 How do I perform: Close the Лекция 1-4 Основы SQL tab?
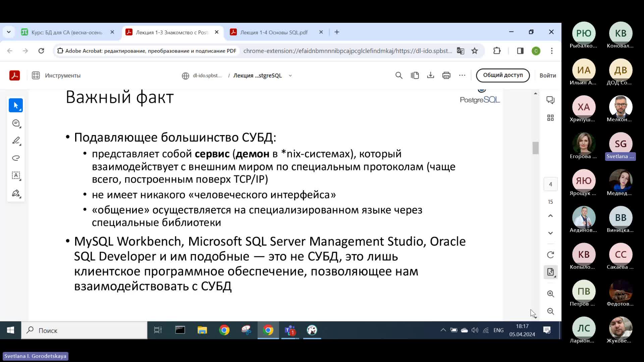click(321, 32)
